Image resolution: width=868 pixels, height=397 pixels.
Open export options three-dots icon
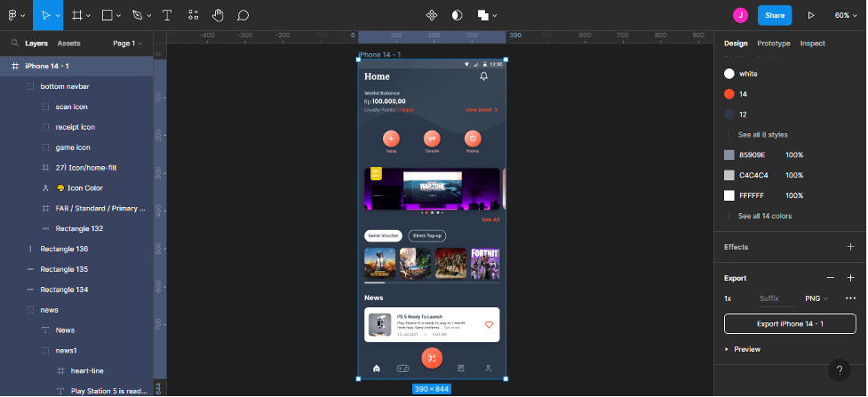851,298
